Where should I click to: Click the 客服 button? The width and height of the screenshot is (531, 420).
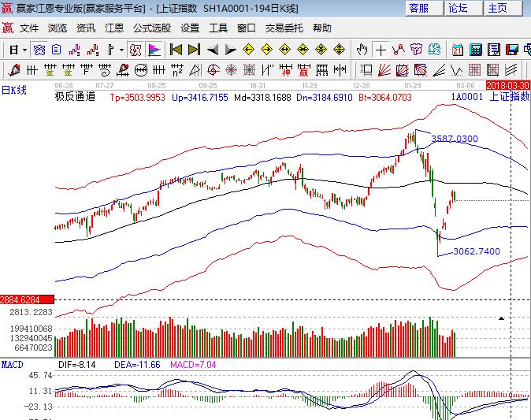click(x=418, y=8)
